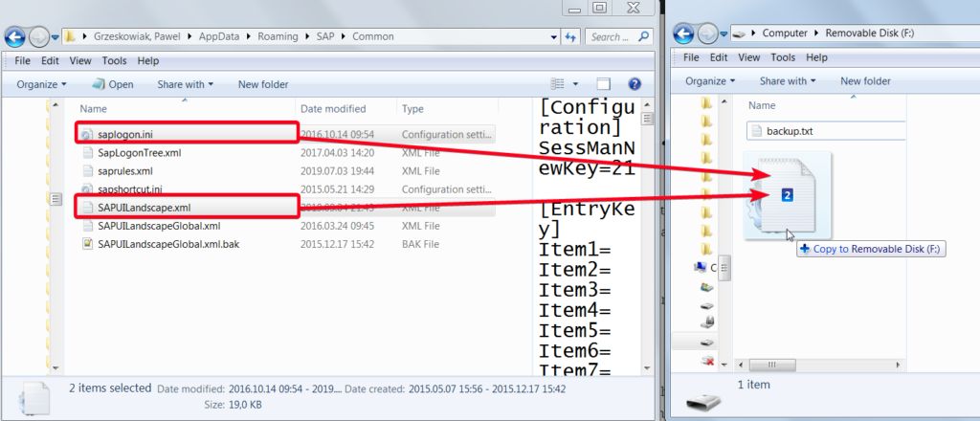Select the SapLogonTree.xml file icon
Screen dimensions: 980x421
87,152
